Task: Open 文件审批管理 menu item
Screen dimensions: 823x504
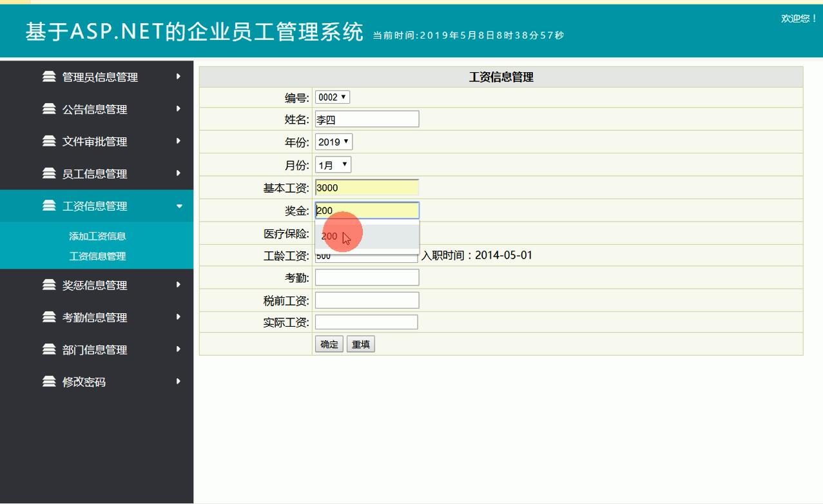Action: [x=97, y=141]
